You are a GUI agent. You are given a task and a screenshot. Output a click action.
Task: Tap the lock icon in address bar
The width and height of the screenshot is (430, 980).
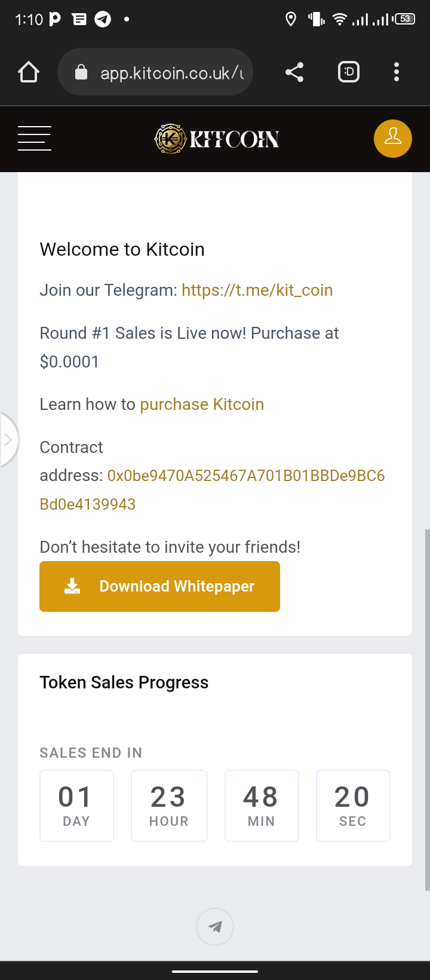(81, 72)
